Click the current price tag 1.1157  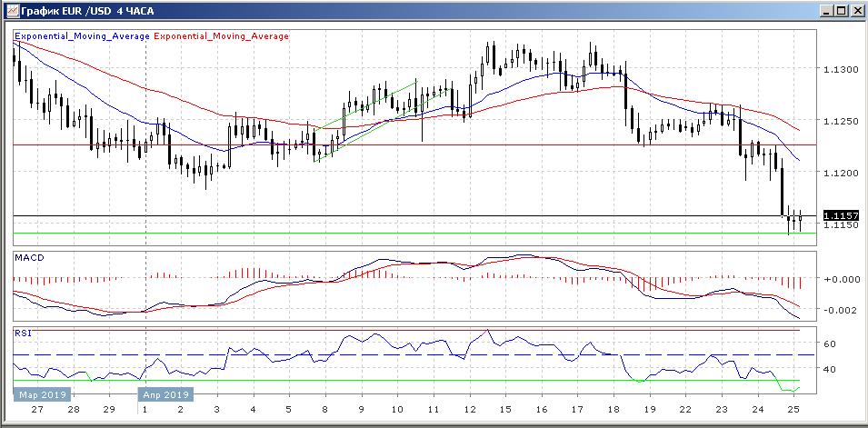coord(840,215)
